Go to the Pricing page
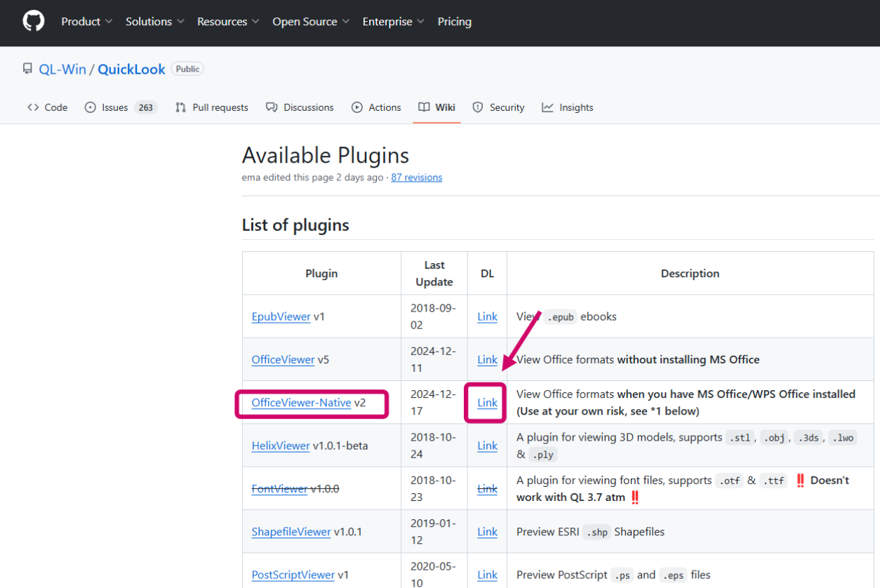Screen dimensions: 880x588 click(x=455, y=22)
